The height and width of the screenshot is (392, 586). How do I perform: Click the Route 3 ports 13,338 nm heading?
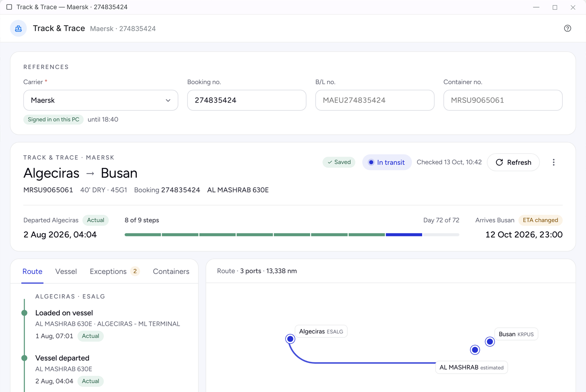click(257, 271)
